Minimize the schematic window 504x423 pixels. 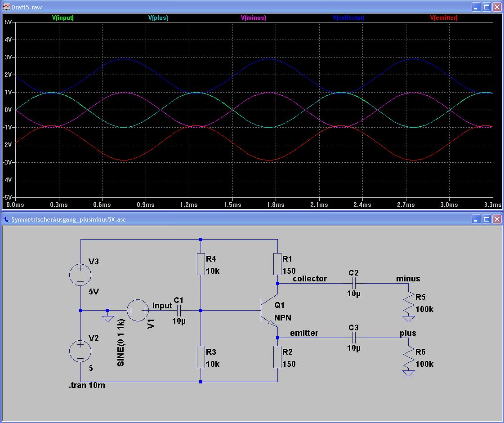pyautogui.click(x=476, y=219)
